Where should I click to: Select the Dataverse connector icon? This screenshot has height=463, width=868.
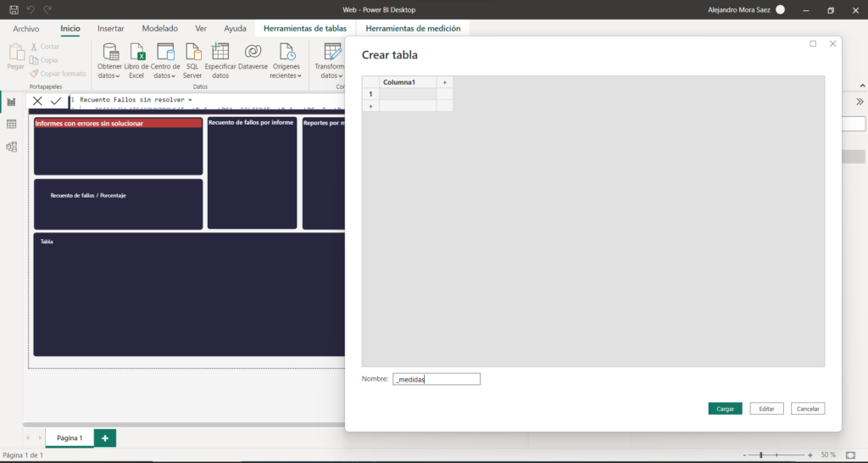point(252,53)
